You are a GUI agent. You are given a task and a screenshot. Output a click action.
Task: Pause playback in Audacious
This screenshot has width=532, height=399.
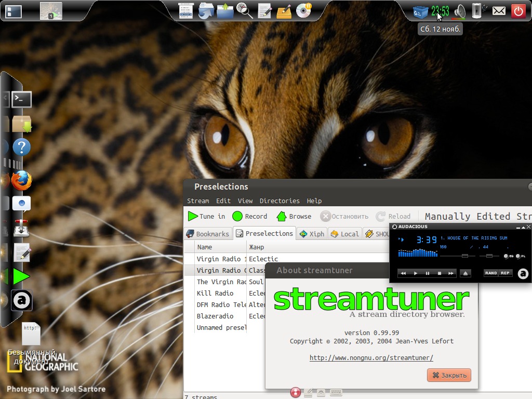pos(428,273)
